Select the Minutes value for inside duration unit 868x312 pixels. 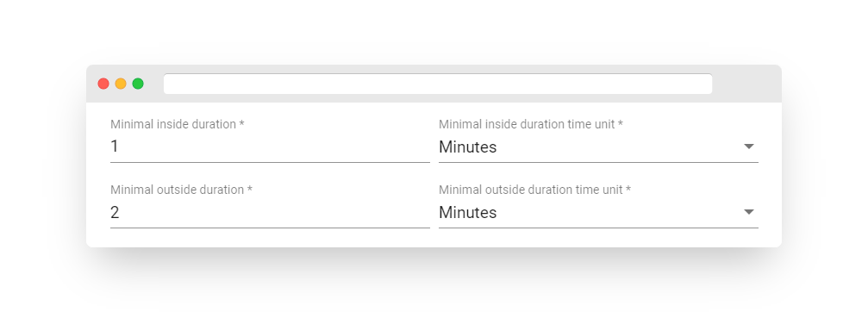coord(468,147)
